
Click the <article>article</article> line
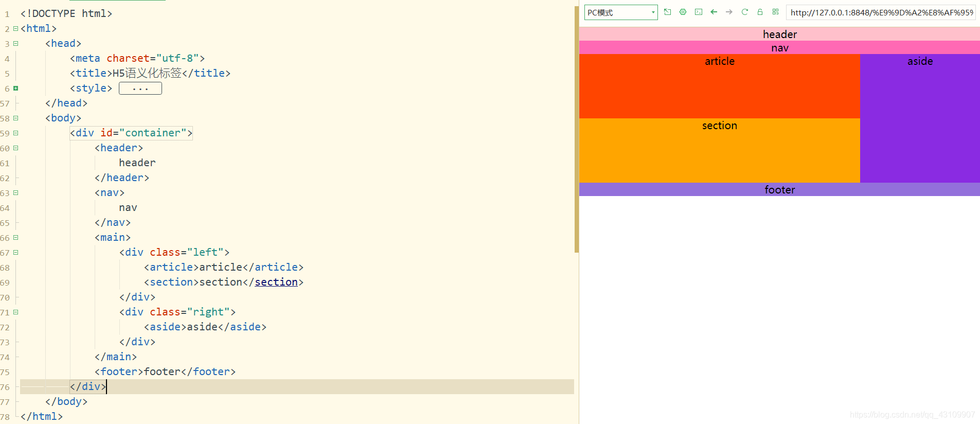(224, 267)
